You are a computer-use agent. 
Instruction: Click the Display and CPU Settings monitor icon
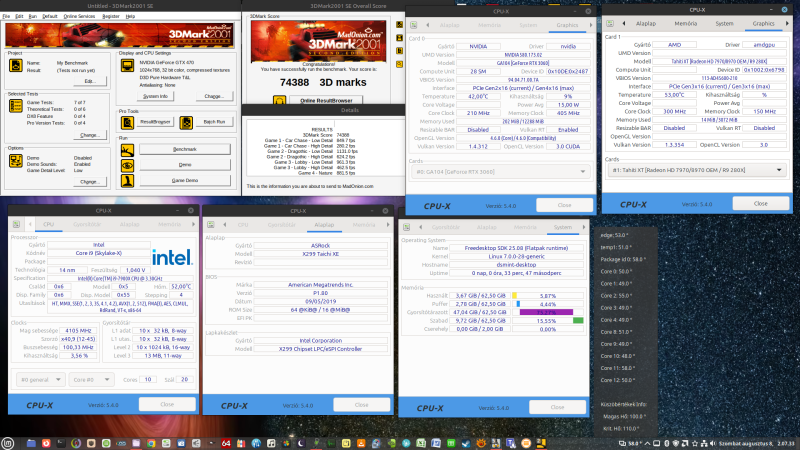point(127,65)
